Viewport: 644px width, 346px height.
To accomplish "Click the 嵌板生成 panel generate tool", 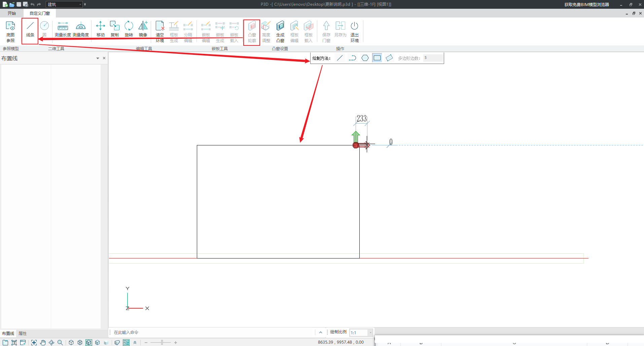I will point(220,32).
